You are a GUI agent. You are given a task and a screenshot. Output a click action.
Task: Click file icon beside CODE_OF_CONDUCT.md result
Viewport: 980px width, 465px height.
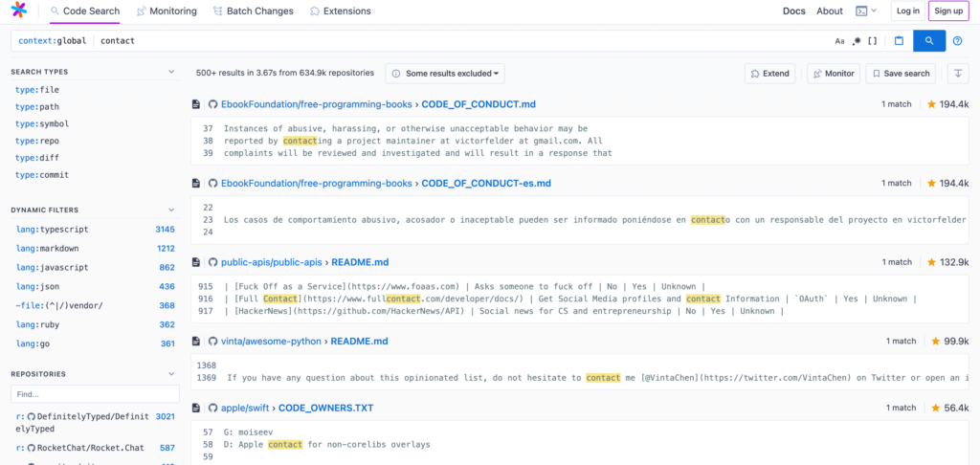[195, 104]
